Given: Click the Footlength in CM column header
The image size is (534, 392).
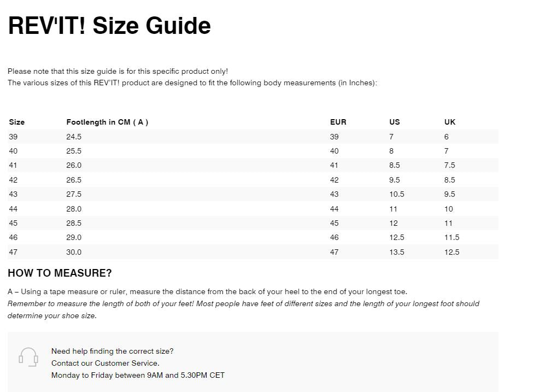Looking at the screenshot, I should coord(107,122).
